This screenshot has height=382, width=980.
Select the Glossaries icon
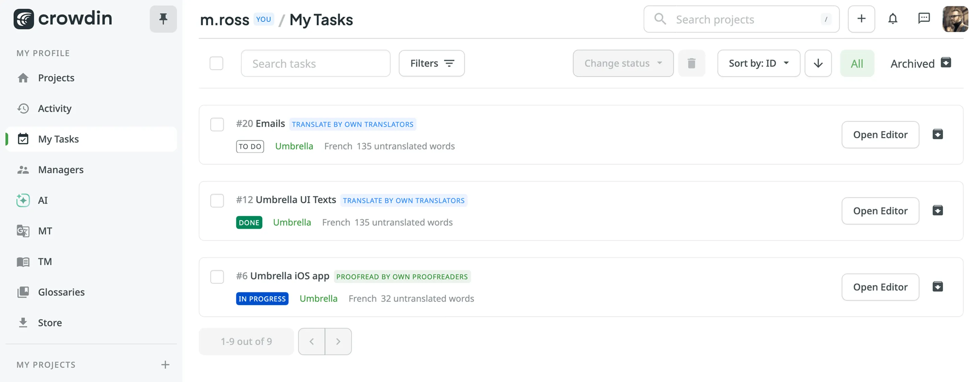(x=22, y=292)
